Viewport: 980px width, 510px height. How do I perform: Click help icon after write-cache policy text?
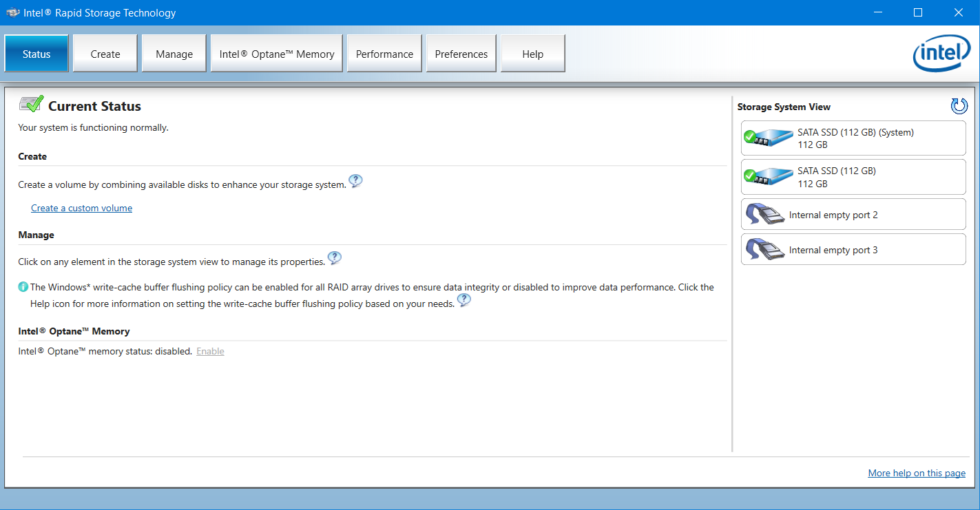(x=464, y=300)
